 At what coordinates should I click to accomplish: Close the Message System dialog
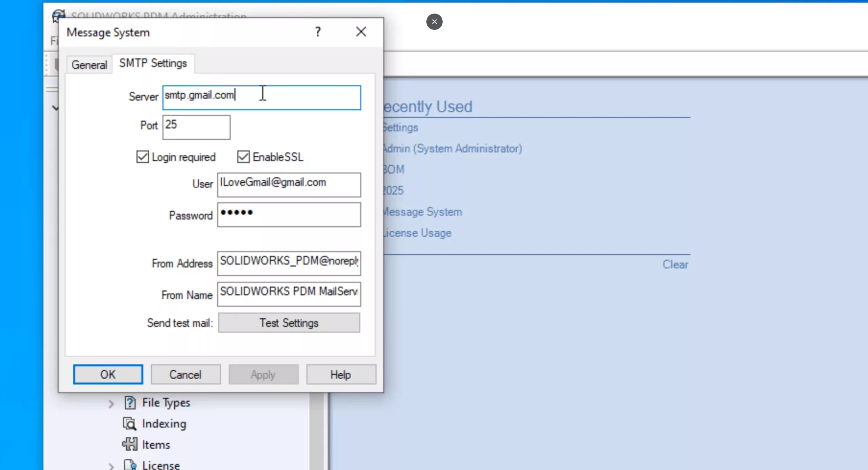pos(361,32)
